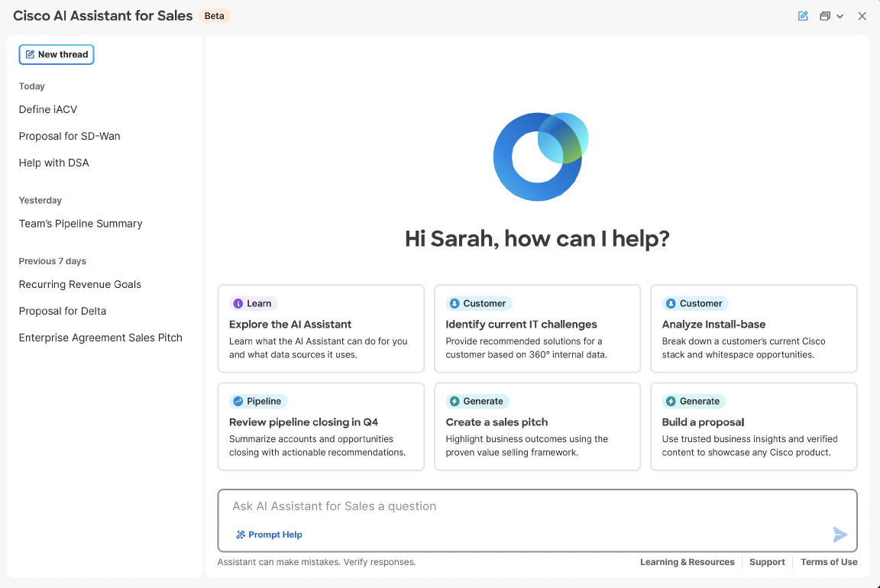Screen dimensions: 880x588
Task: Open the Proposal for Delta thread
Action: coord(63,311)
